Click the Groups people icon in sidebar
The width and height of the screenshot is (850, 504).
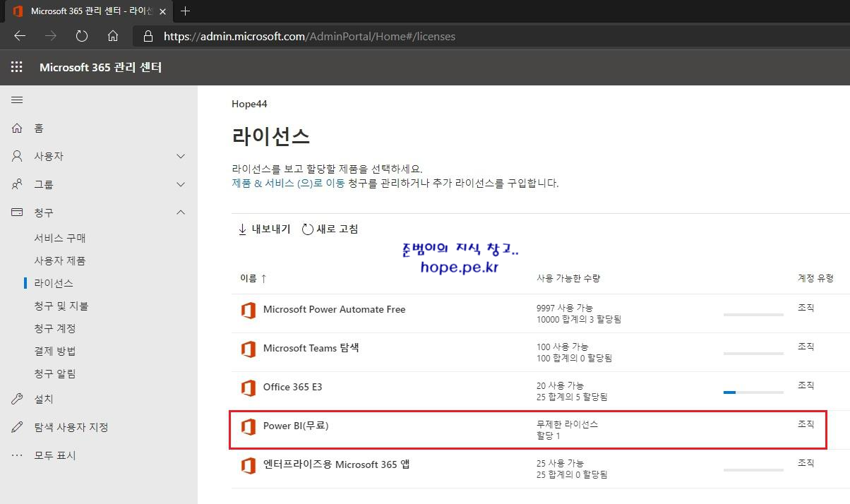coord(17,184)
